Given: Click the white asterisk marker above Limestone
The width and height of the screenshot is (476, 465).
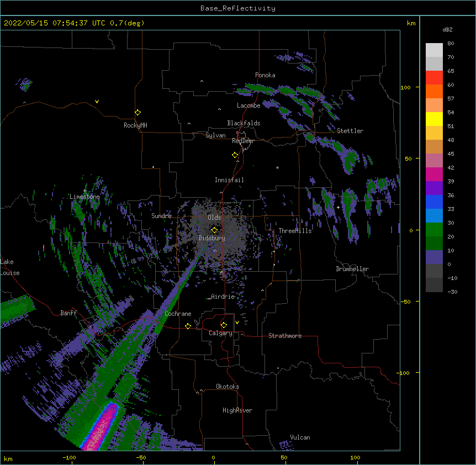Looking at the screenshot, I should (84, 191).
